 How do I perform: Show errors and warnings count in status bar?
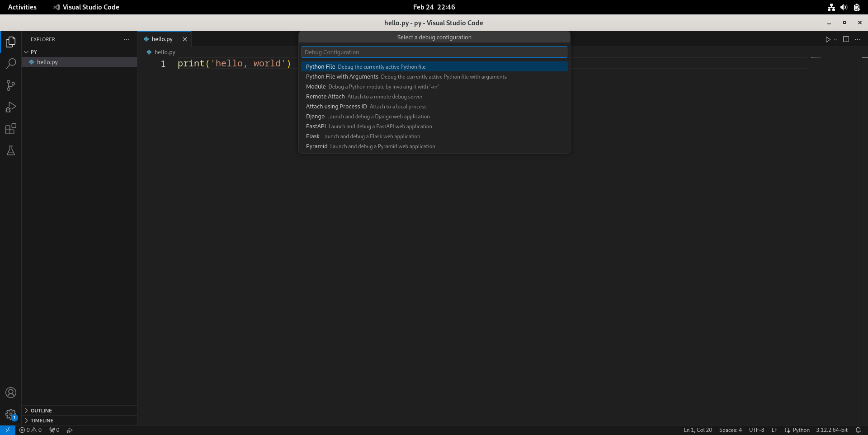[31, 430]
